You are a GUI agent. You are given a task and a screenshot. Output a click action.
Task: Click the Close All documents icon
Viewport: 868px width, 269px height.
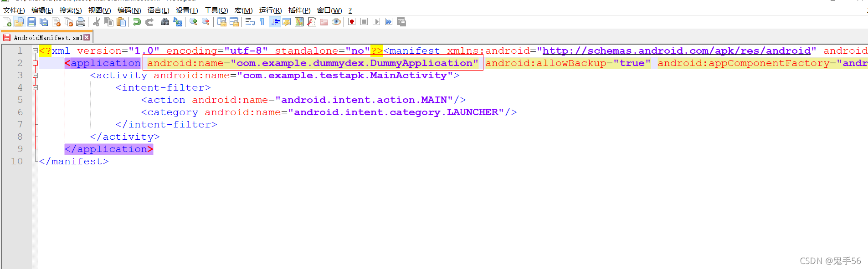[69, 22]
